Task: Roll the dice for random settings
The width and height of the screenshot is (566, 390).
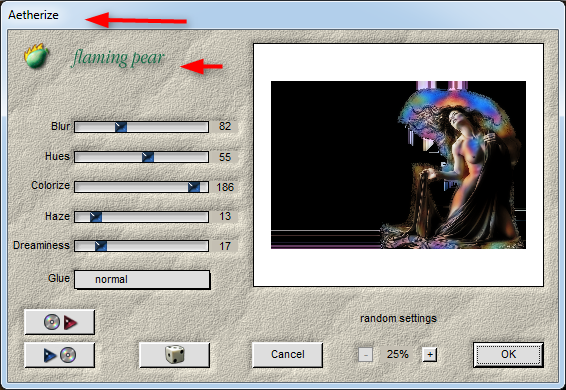Action: coord(175,355)
